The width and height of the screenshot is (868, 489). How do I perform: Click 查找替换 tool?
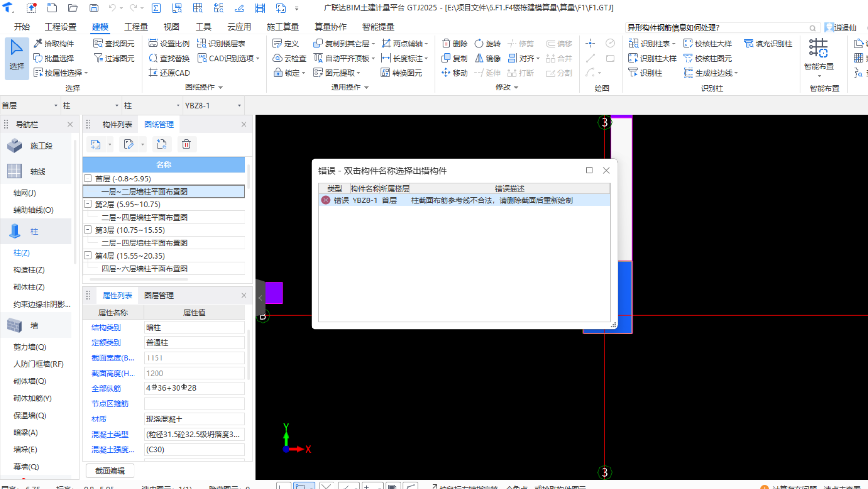[169, 58]
